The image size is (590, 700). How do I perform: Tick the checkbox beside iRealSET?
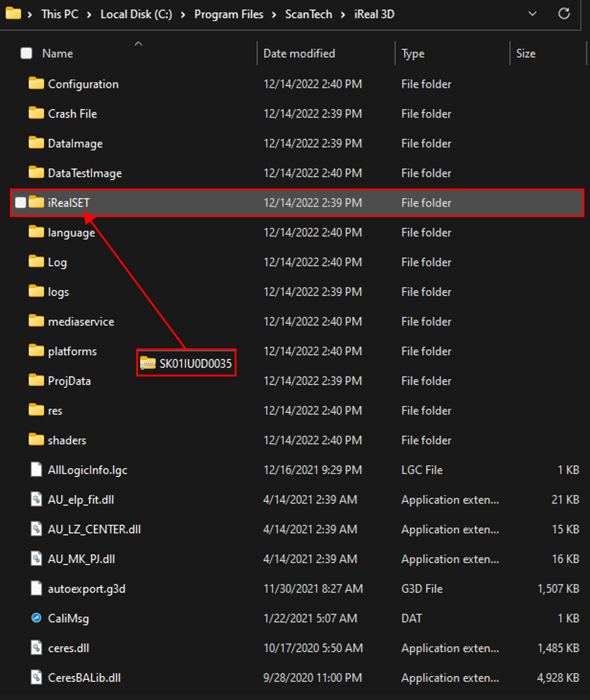pos(20,203)
